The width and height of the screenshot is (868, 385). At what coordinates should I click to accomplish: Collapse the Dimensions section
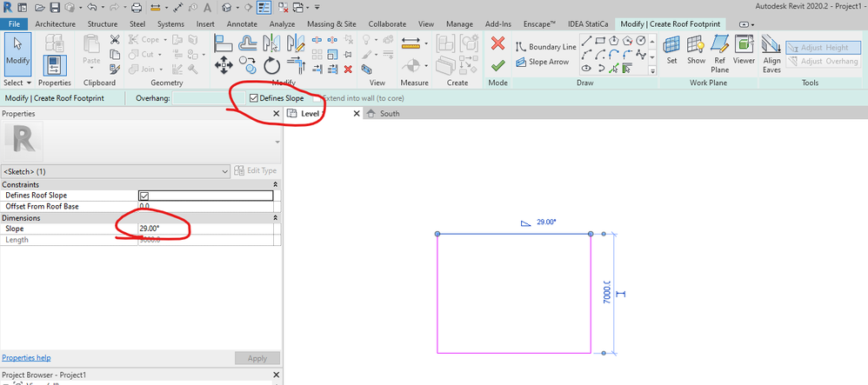pos(276,218)
